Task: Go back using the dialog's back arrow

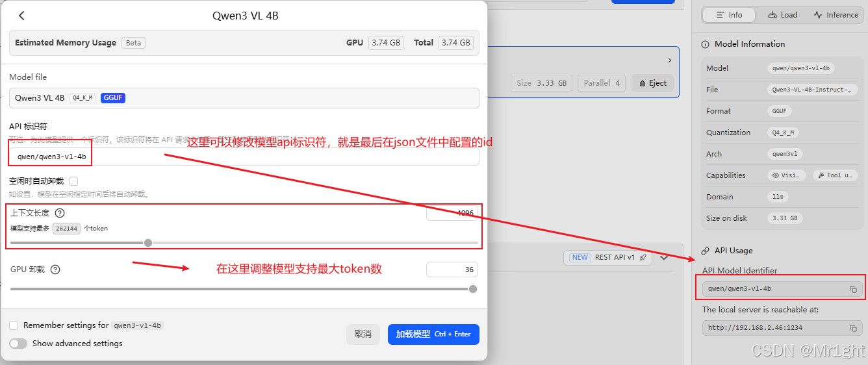Action: [x=21, y=16]
